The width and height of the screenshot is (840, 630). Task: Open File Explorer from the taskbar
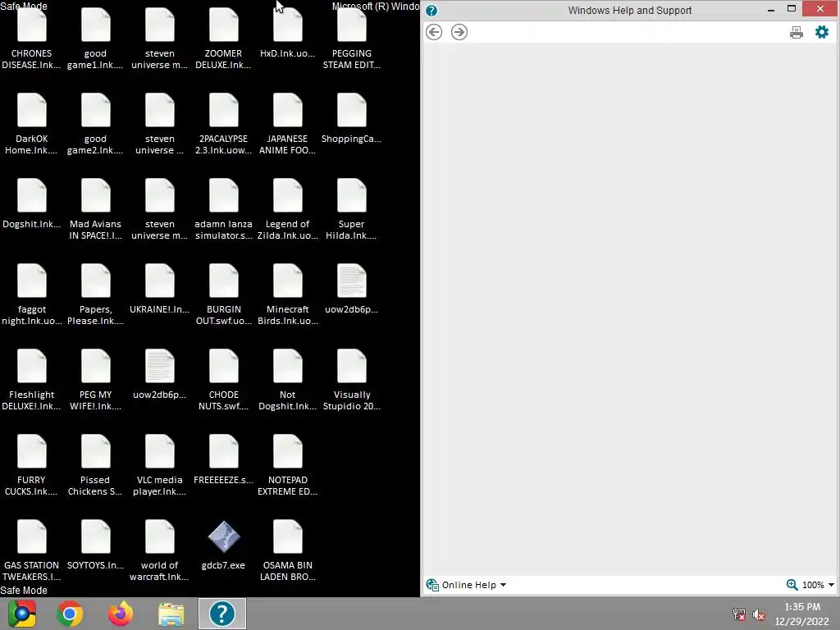click(171, 614)
